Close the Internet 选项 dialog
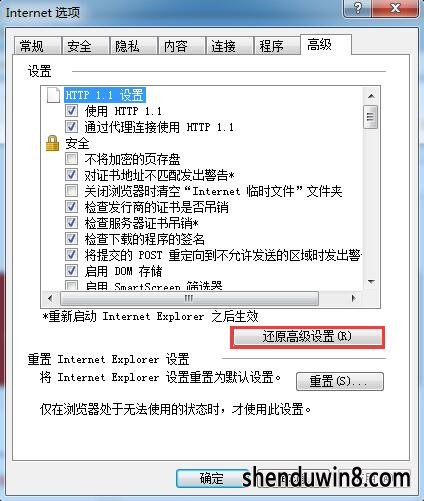Screen dimensions: 424x501 [395, 7]
